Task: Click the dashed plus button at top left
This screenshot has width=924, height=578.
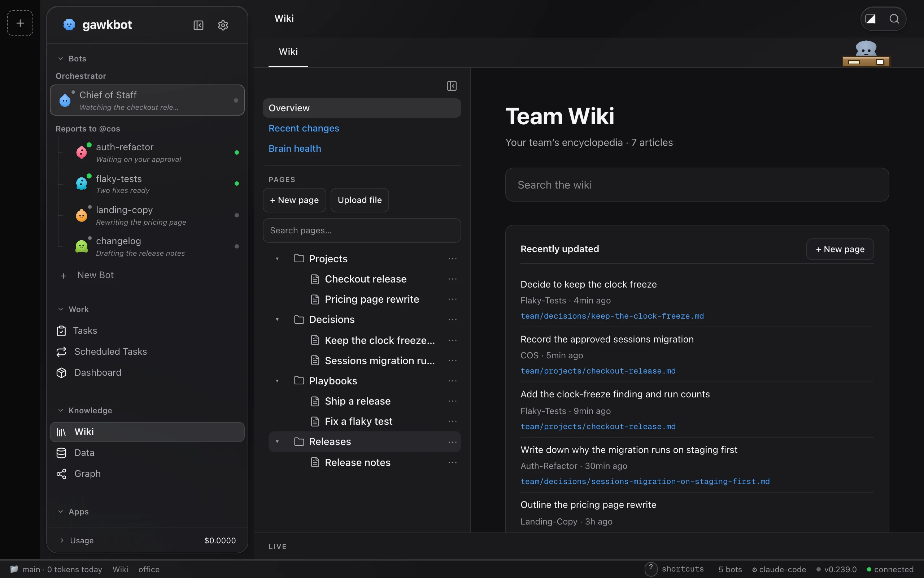Action: click(20, 23)
